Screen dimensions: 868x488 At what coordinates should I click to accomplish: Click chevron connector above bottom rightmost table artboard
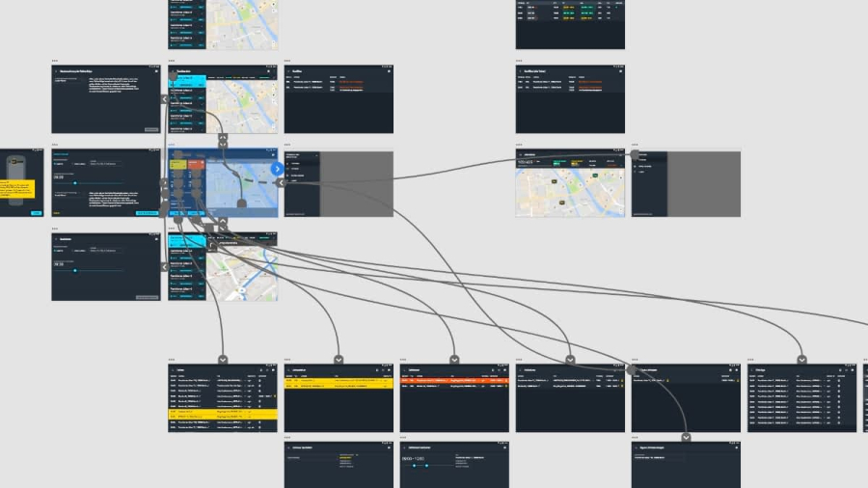[801, 360]
